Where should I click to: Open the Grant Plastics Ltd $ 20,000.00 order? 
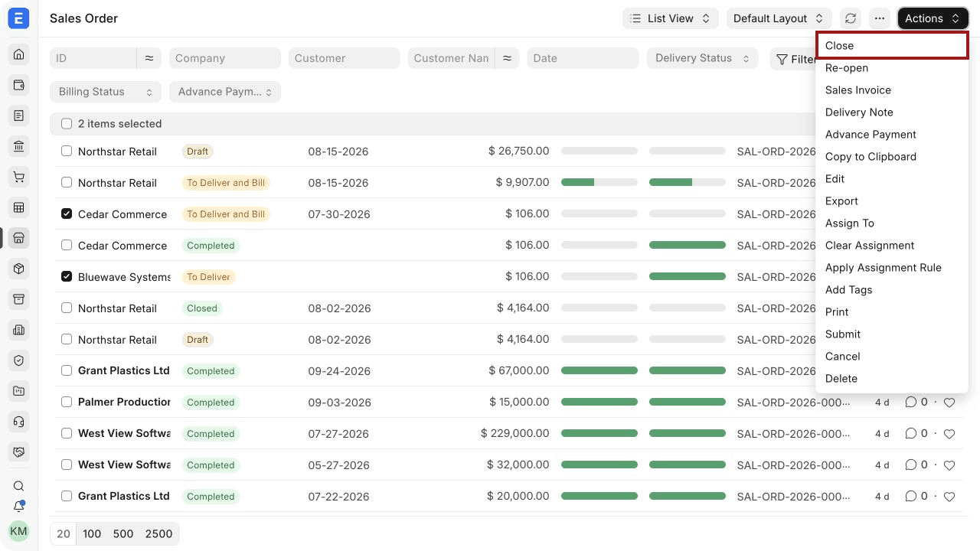(124, 496)
